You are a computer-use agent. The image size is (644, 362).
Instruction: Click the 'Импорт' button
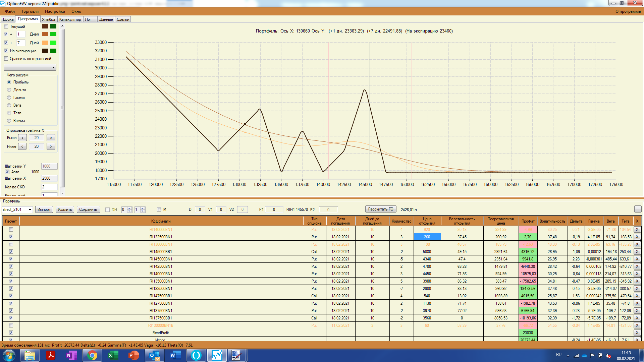point(44,209)
